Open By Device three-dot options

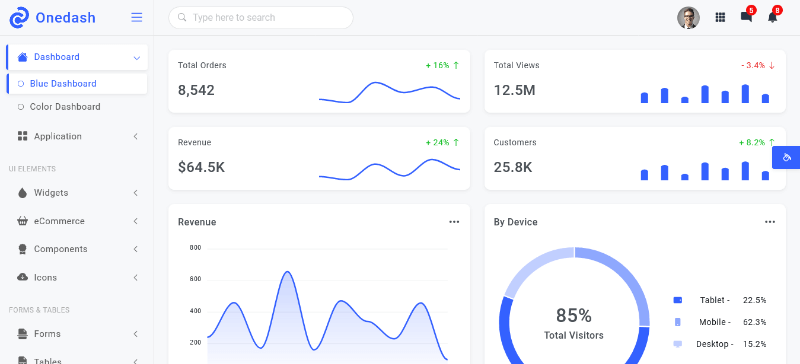pos(769,222)
